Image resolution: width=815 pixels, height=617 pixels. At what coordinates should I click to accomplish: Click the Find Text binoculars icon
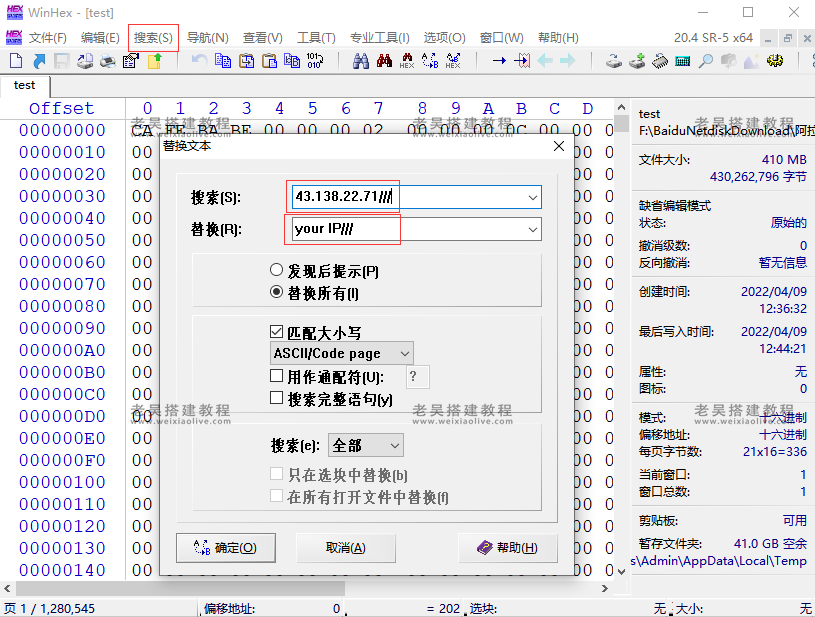pyautogui.click(x=362, y=61)
